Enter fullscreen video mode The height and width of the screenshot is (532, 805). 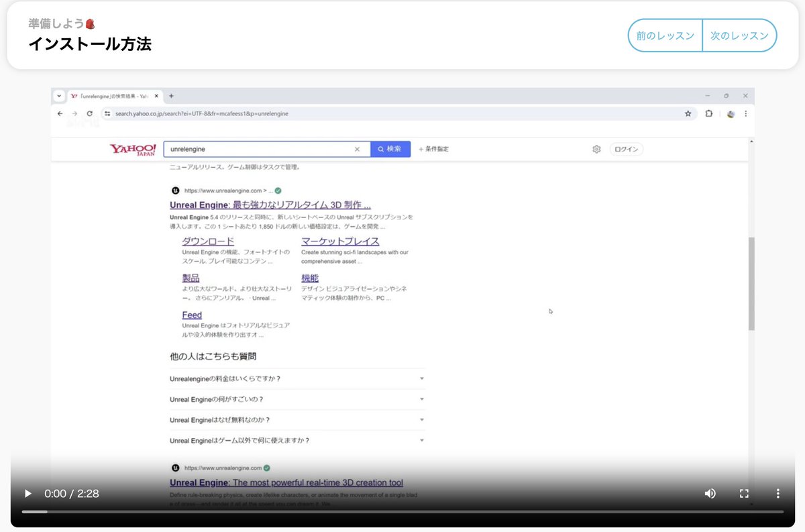click(x=744, y=493)
